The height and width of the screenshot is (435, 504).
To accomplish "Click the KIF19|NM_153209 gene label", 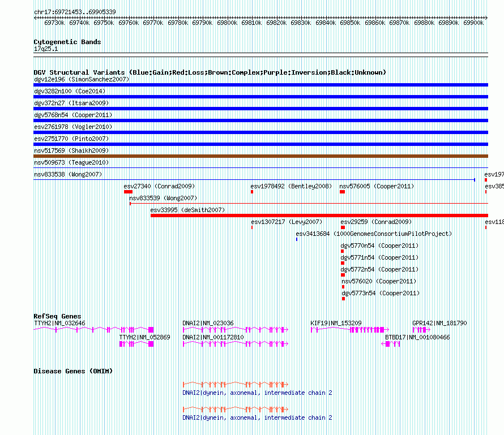I will (336, 324).
